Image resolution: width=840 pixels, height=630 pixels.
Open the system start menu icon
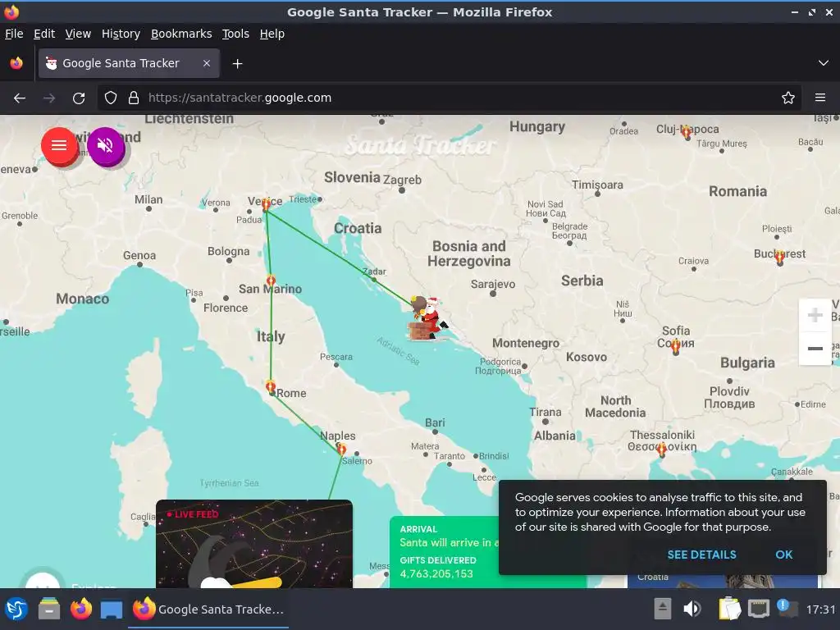pyautogui.click(x=16, y=609)
